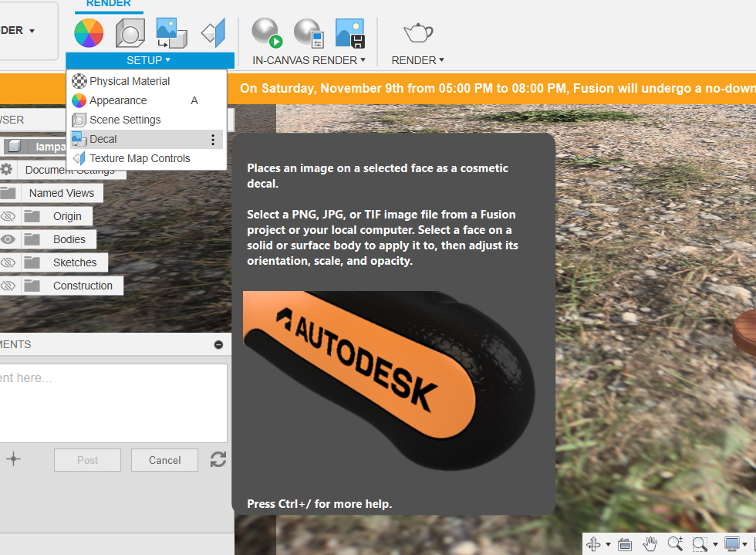Image resolution: width=756 pixels, height=555 pixels.
Task: Click the Post comment button
Action: click(87, 460)
